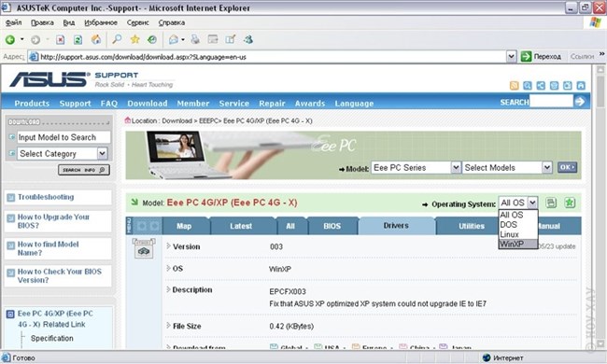
Task: Open the address bar history dropdown
Action: [511, 57]
